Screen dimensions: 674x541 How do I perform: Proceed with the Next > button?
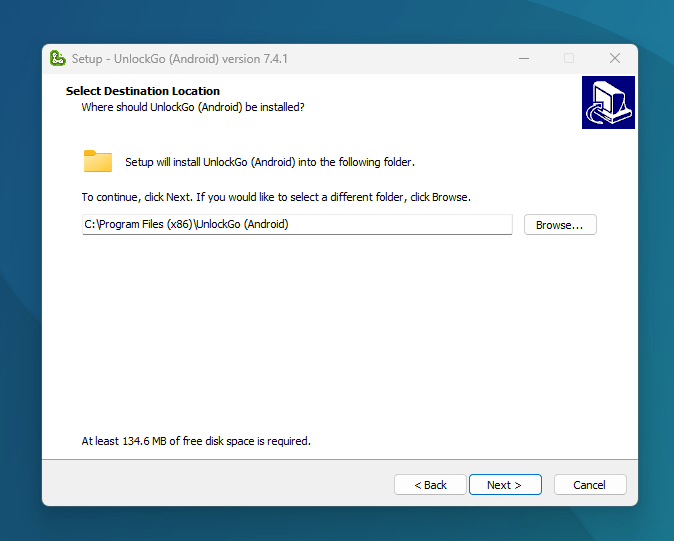click(x=505, y=485)
